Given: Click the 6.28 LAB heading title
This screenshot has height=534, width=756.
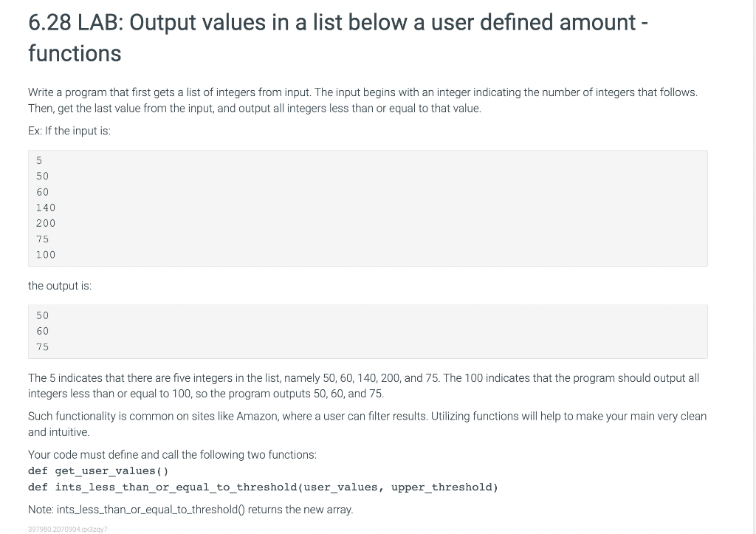Looking at the screenshot, I should [x=337, y=38].
